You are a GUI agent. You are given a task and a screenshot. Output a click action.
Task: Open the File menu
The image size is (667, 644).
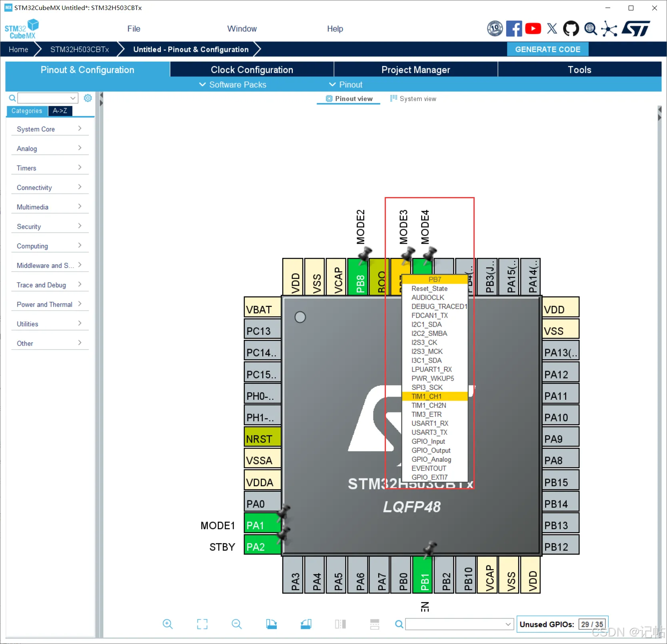click(x=134, y=29)
